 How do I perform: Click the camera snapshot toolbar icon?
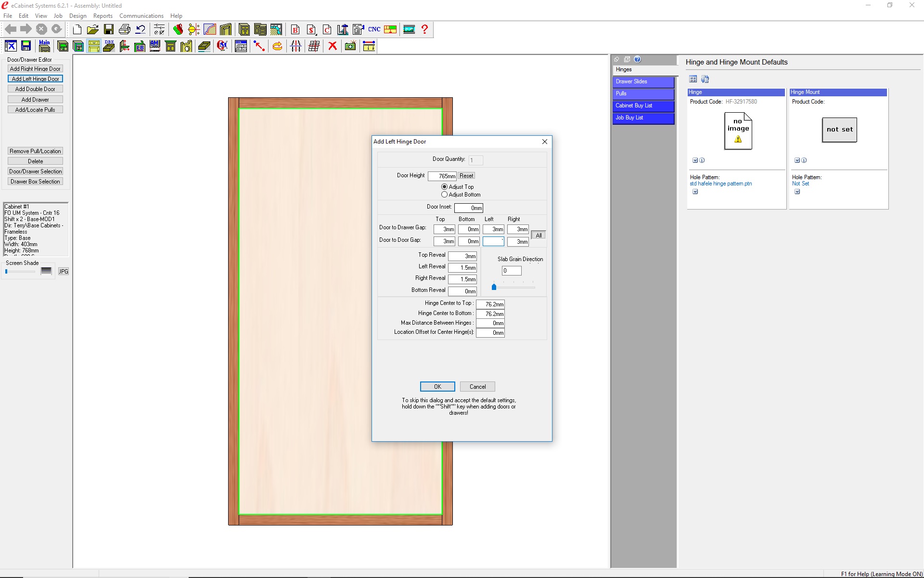pos(350,46)
